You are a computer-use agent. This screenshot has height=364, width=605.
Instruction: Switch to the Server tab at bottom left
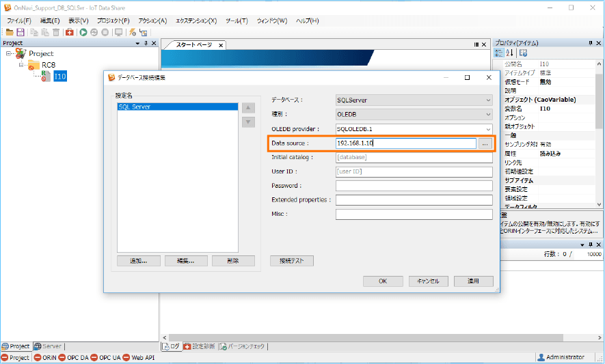(48, 346)
